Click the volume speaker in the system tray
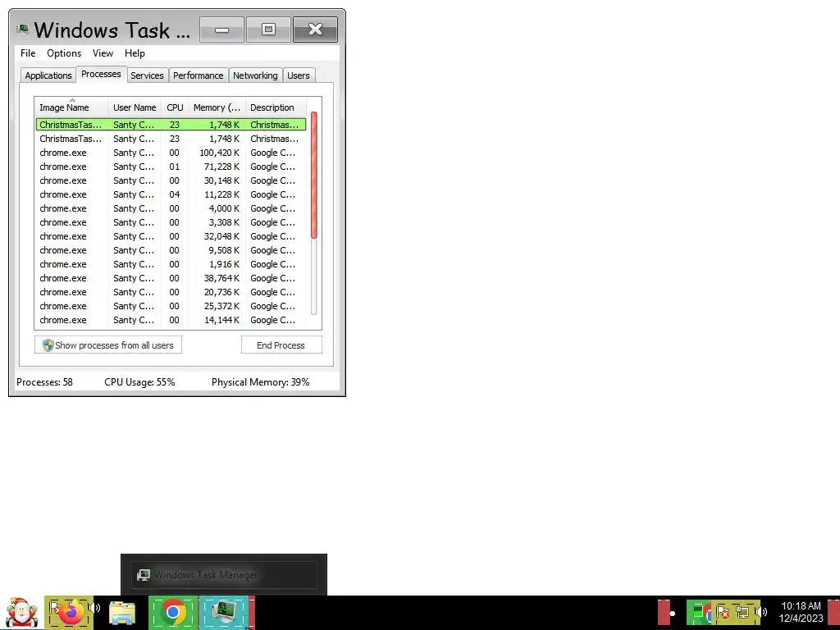This screenshot has width=840, height=630. click(761, 611)
